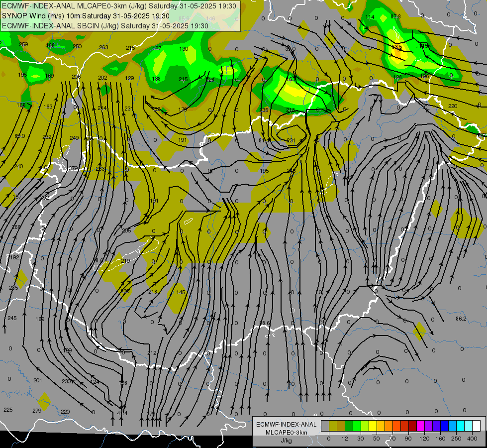The width and height of the screenshot is (487, 448).
Task: Click the map value 225
Action: 8,410
